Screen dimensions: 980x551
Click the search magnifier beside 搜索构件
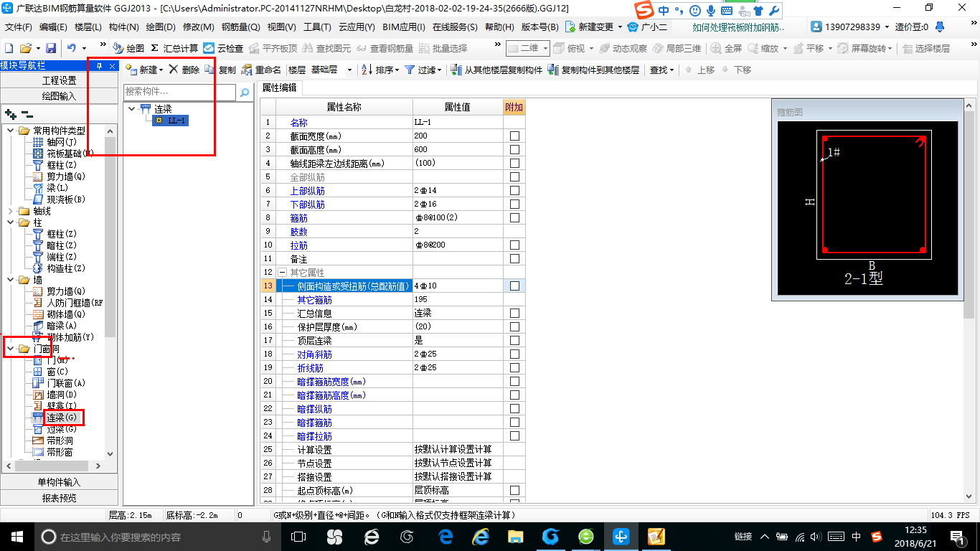click(245, 92)
